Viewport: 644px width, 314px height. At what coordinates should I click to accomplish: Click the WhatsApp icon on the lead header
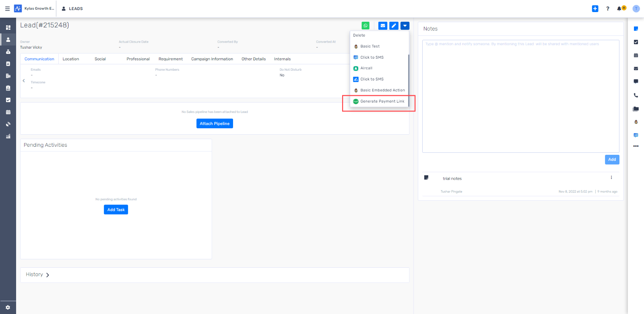(365, 26)
